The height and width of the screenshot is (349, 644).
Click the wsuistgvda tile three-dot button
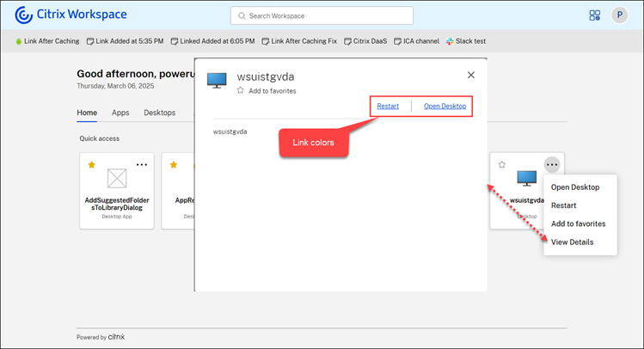click(x=552, y=165)
